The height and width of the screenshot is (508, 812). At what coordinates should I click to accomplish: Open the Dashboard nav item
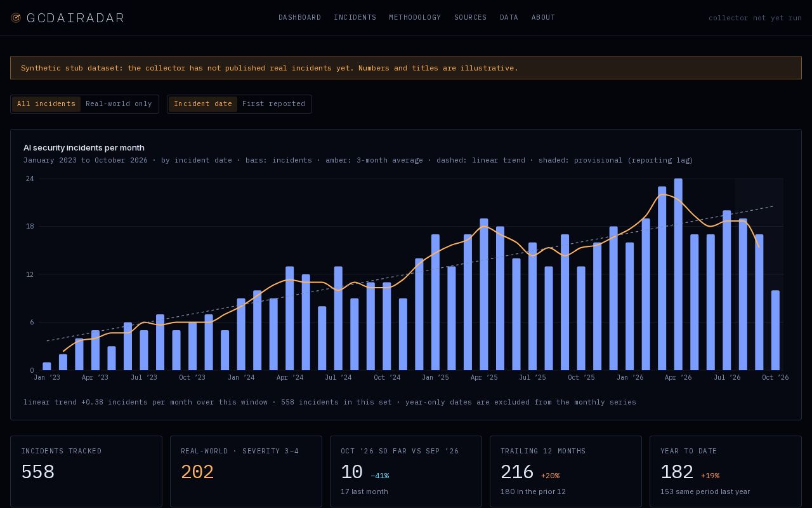coord(299,18)
